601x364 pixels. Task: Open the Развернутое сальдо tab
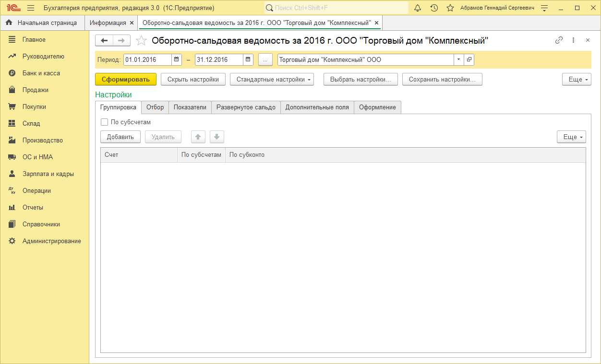coord(246,107)
